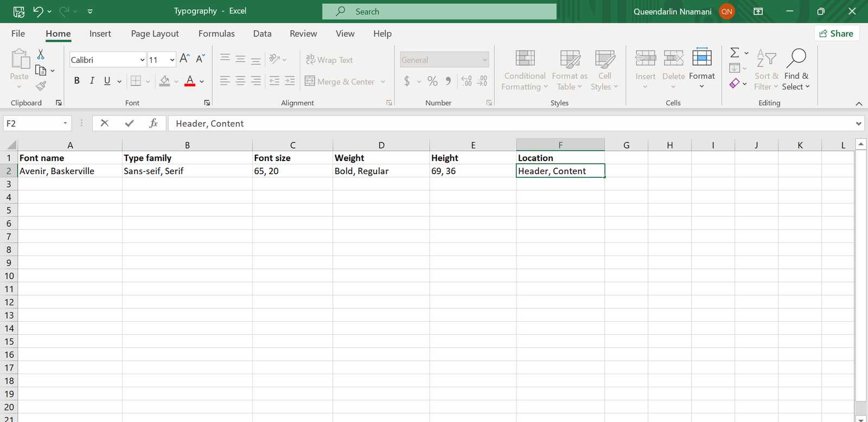Viewport: 868px width, 422px height.
Task: Toggle Align Left
Action: click(x=225, y=81)
